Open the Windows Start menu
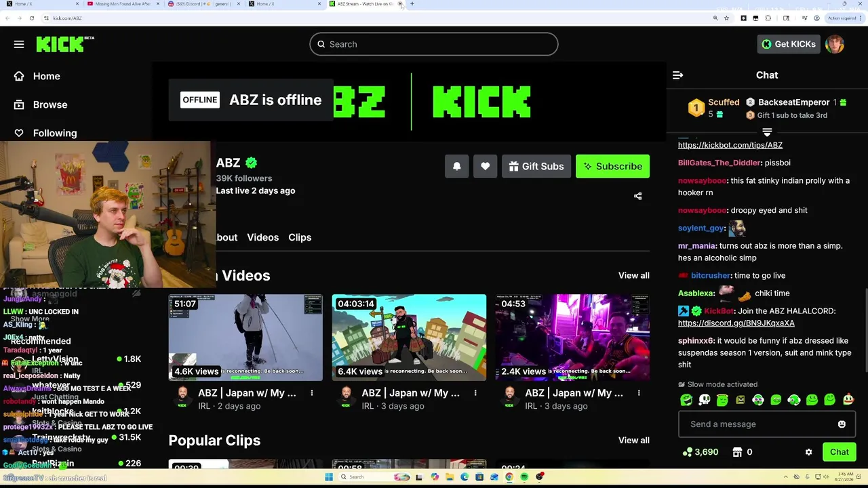 click(329, 477)
